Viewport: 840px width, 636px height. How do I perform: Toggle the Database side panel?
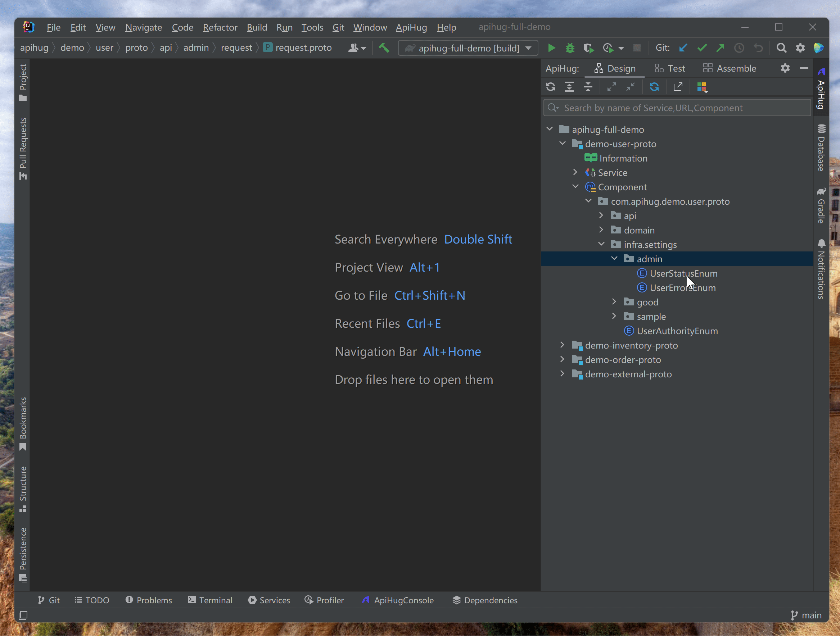(821, 148)
